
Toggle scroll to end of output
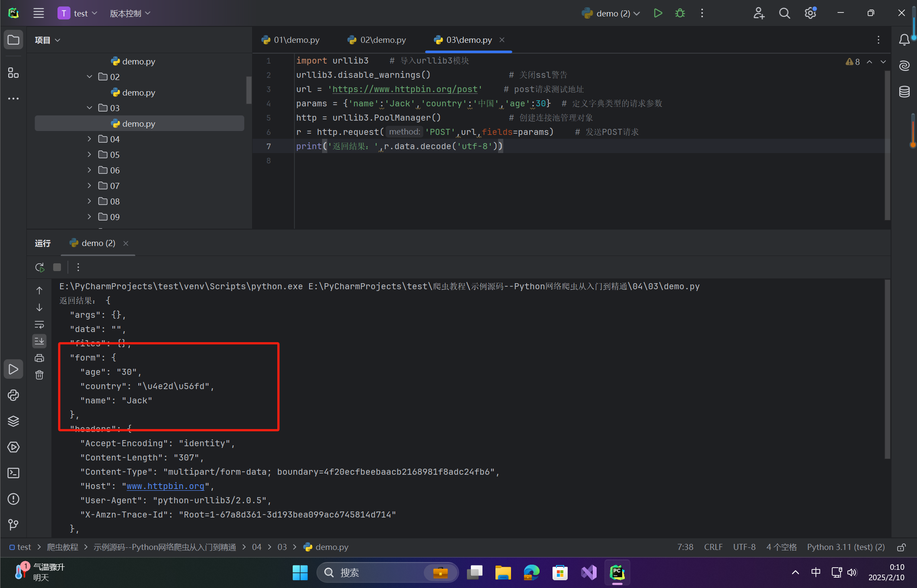39,341
